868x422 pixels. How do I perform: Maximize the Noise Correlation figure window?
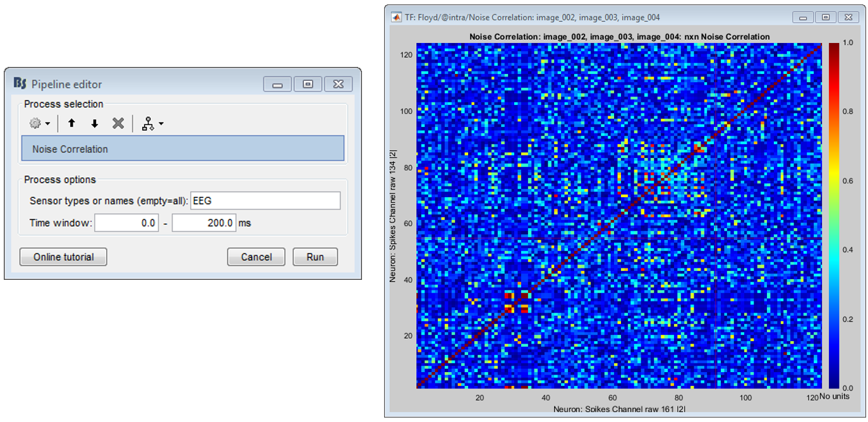point(825,17)
